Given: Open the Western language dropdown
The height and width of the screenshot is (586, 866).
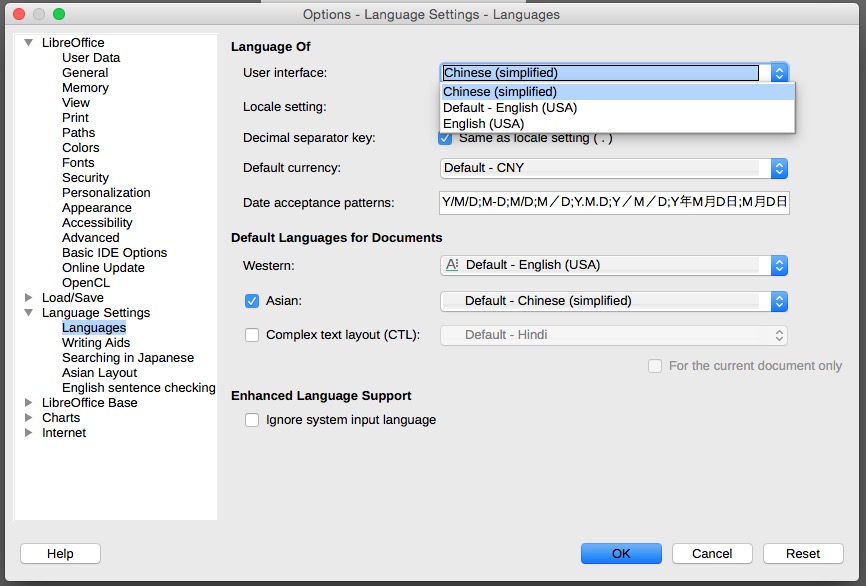Looking at the screenshot, I should coord(613,265).
